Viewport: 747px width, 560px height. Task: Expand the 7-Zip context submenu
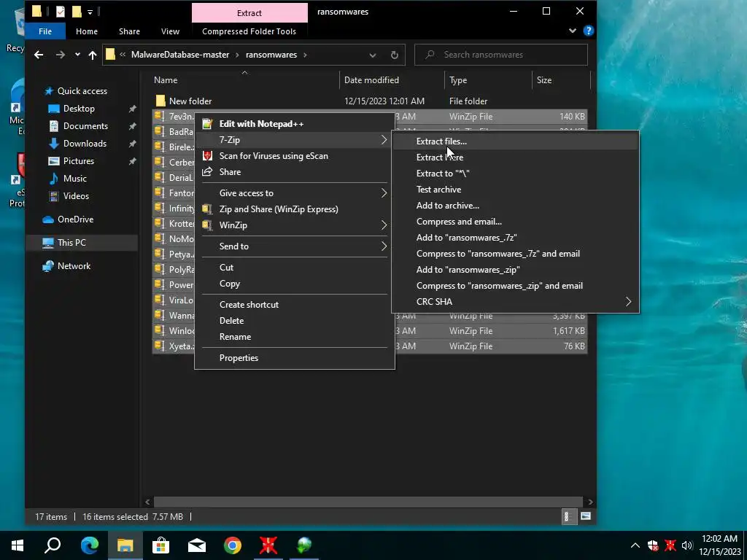[295, 140]
